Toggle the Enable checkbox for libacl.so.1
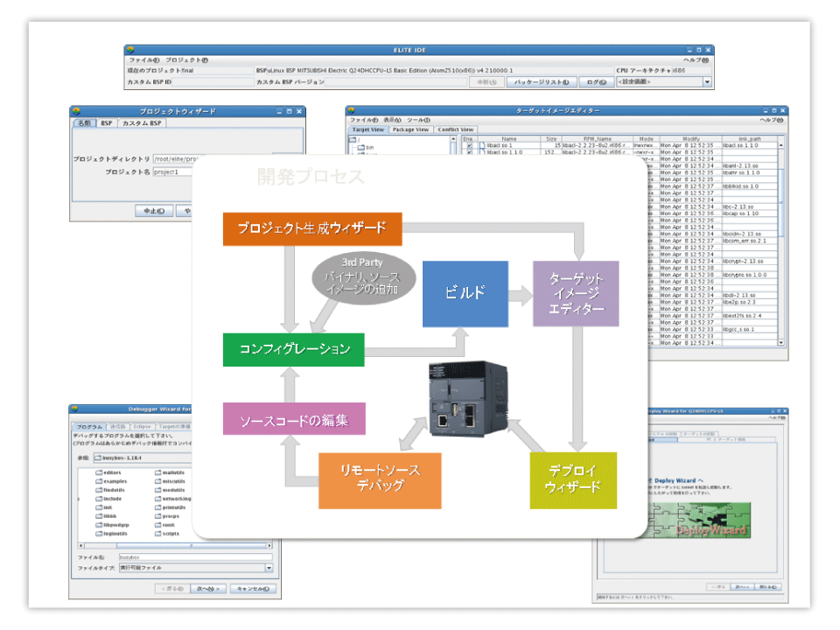Image resolution: width=840 pixels, height=630 pixels. click(470, 145)
